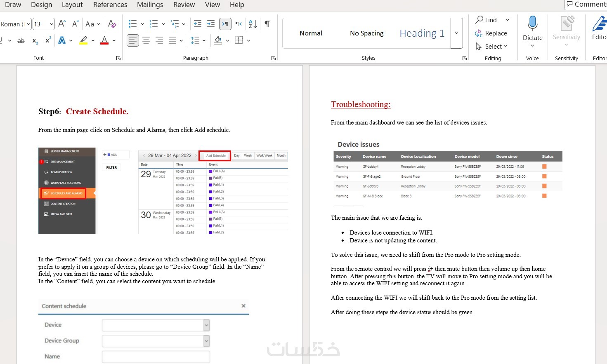Viewport: 607px width, 364px height.
Task: Expand the font color dropdown arrow
Action: [x=114, y=40]
